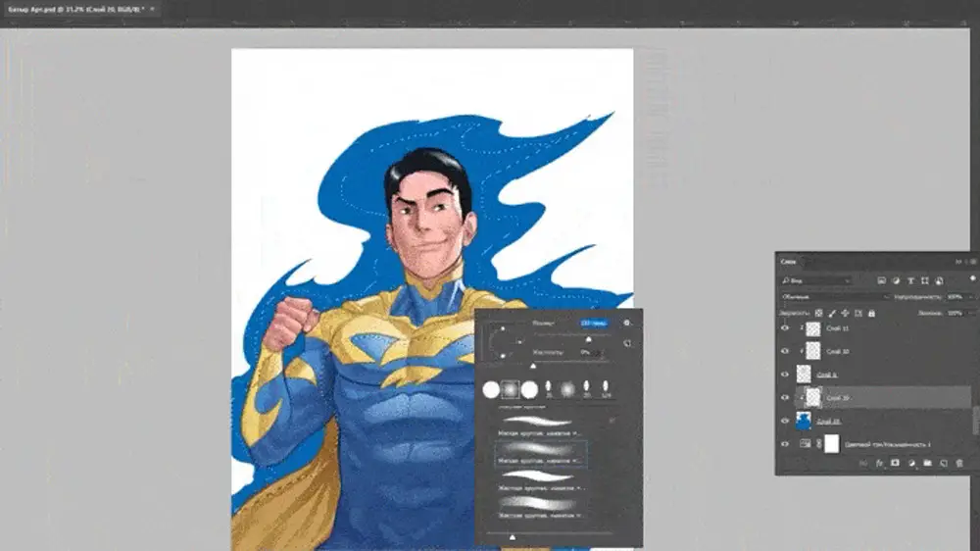Expand the layer opacity dropdown

pyautogui.click(x=968, y=296)
